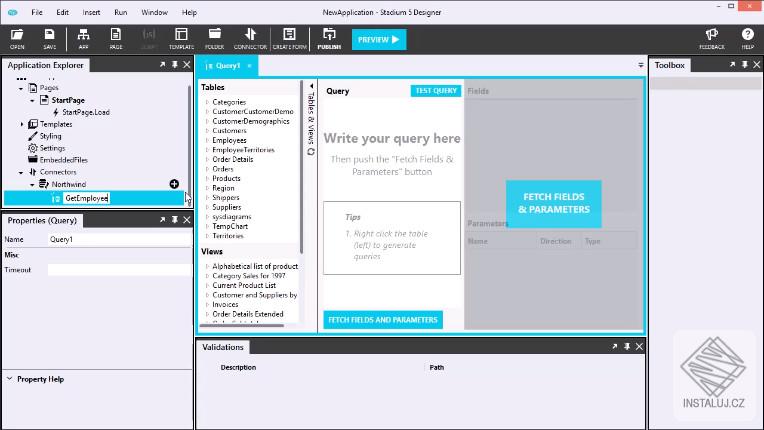Select the Products table

[x=226, y=178]
